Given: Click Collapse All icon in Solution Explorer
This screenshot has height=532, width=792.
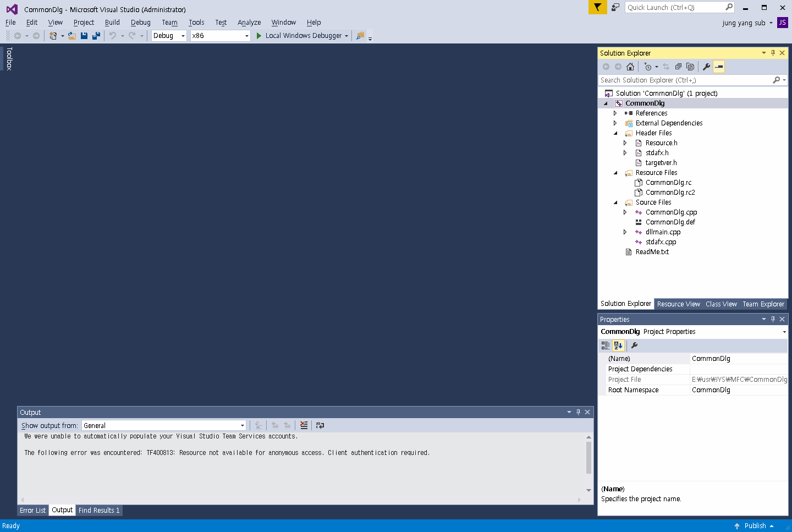Looking at the screenshot, I should point(678,67).
